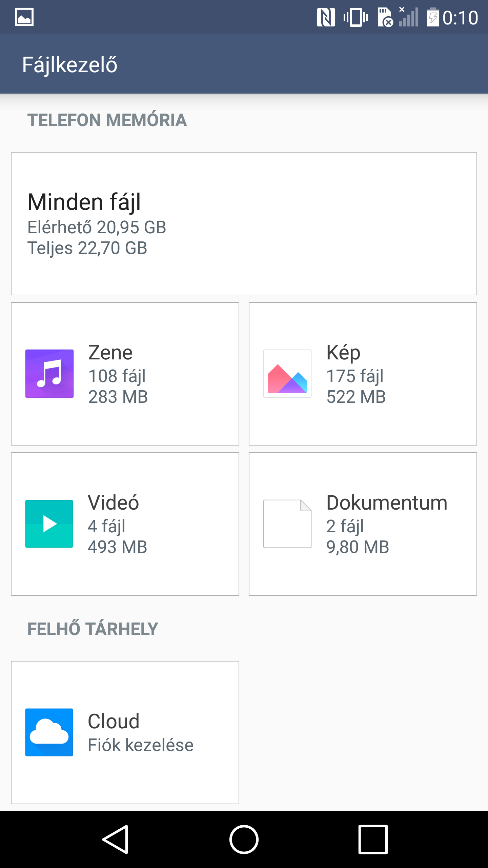Tap the blue Cloud icon

49,732
